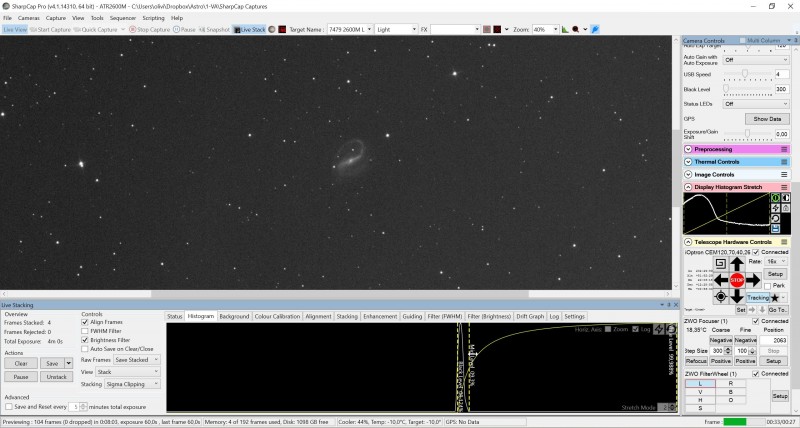This screenshot has width=800, height=428.
Task: Click the Clear button in Live Stacking
Action: coord(21,364)
